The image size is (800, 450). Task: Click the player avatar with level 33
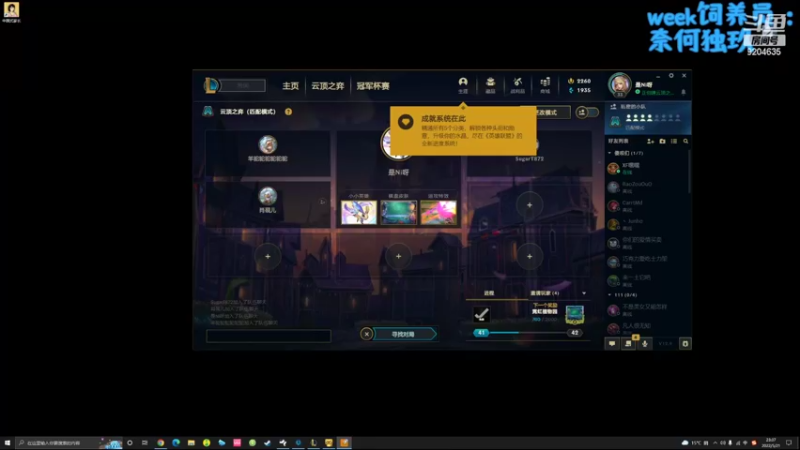619,85
